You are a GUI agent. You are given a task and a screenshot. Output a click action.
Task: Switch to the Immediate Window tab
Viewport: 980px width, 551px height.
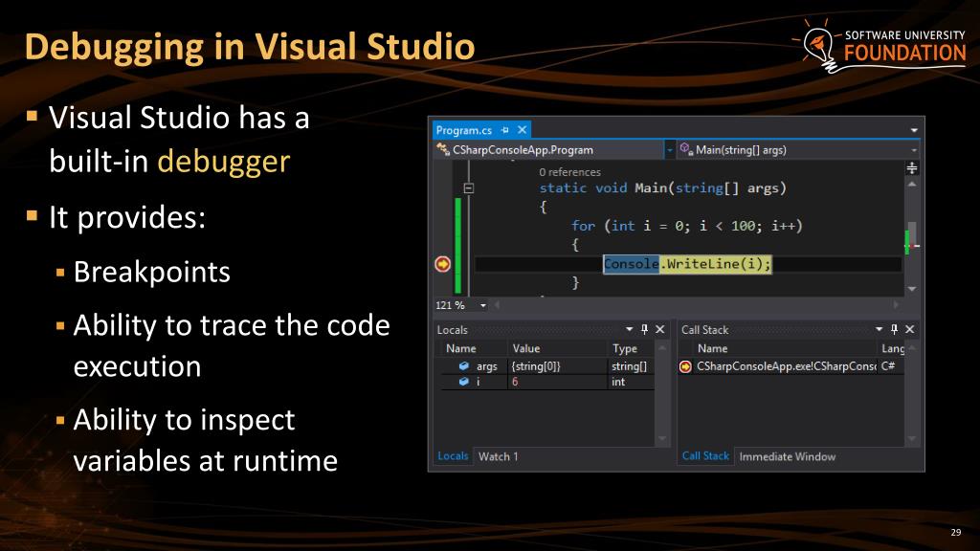787,456
